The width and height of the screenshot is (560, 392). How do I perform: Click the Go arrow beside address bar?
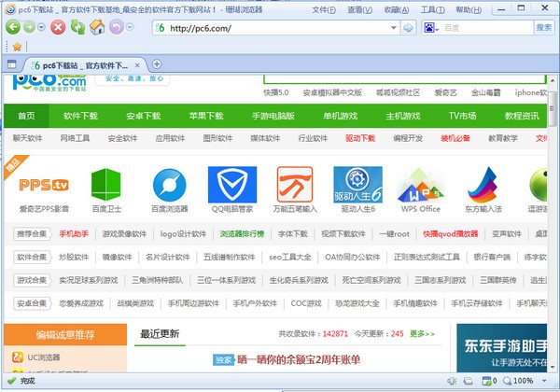408,28
